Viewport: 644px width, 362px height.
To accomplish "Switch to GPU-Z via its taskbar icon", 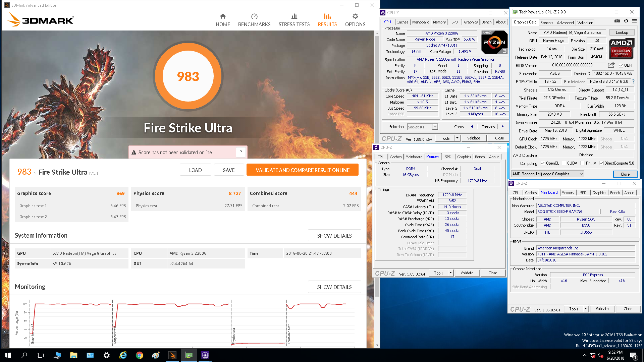I will [x=189, y=355].
